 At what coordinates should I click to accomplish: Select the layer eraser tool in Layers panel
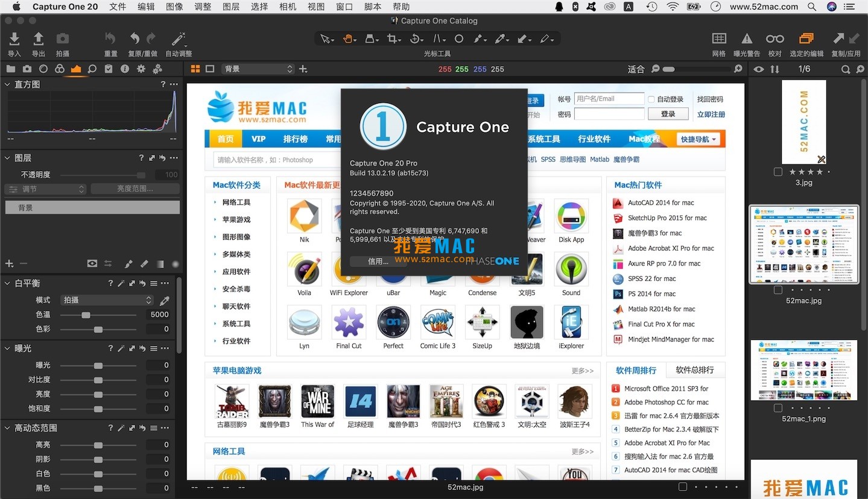[x=144, y=263]
